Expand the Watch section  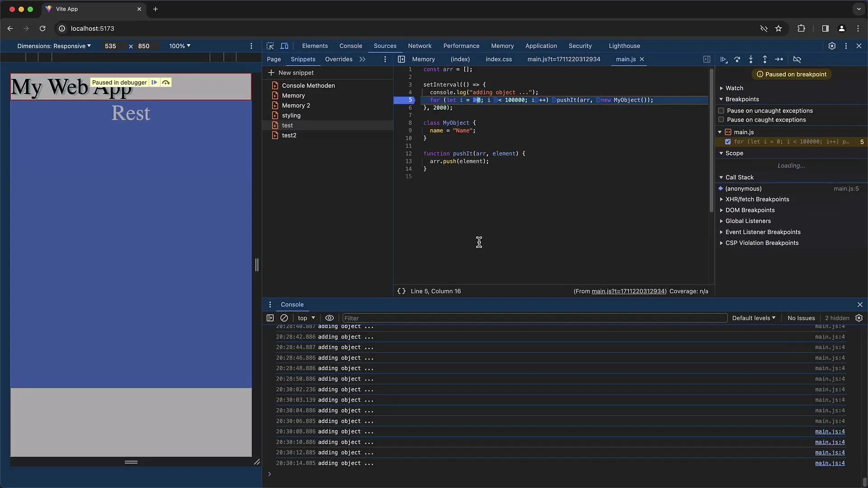pyautogui.click(x=734, y=88)
